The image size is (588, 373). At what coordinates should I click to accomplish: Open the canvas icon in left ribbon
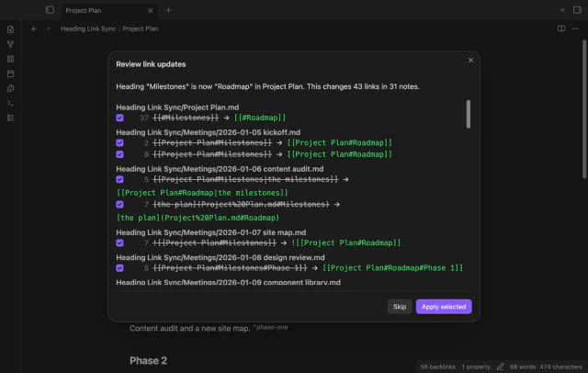tap(10, 59)
